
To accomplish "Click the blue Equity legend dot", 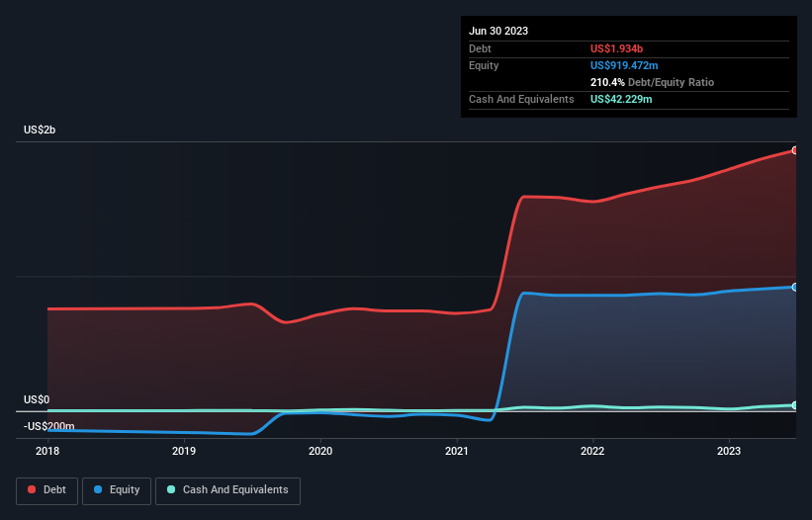I will click(98, 489).
